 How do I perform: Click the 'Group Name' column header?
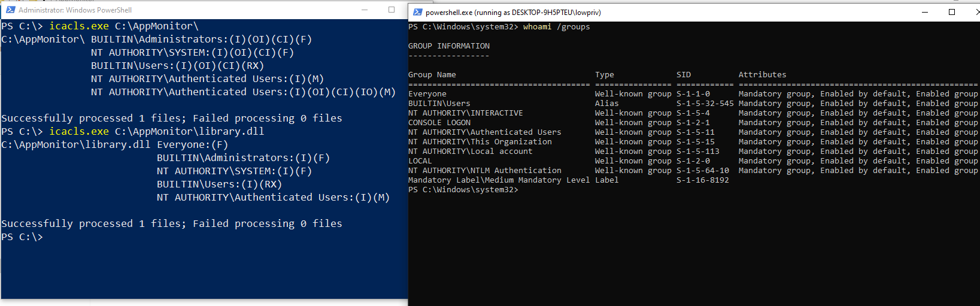tap(432, 75)
